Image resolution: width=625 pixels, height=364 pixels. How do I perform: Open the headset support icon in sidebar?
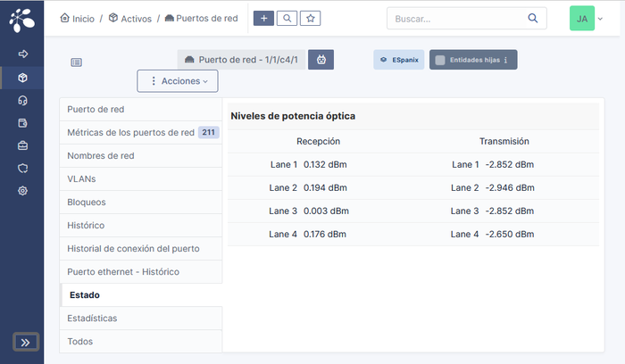click(x=22, y=100)
